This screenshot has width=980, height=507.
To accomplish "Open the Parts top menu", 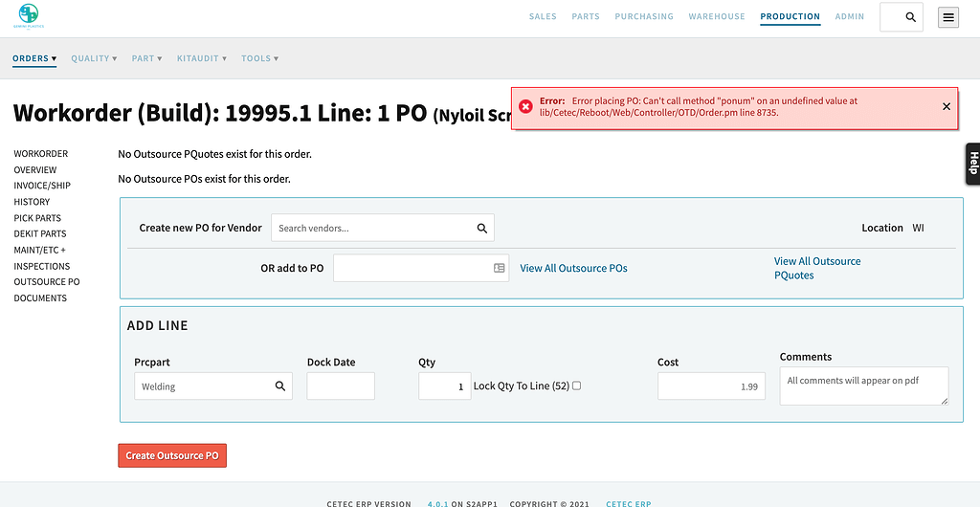I will click(x=586, y=17).
